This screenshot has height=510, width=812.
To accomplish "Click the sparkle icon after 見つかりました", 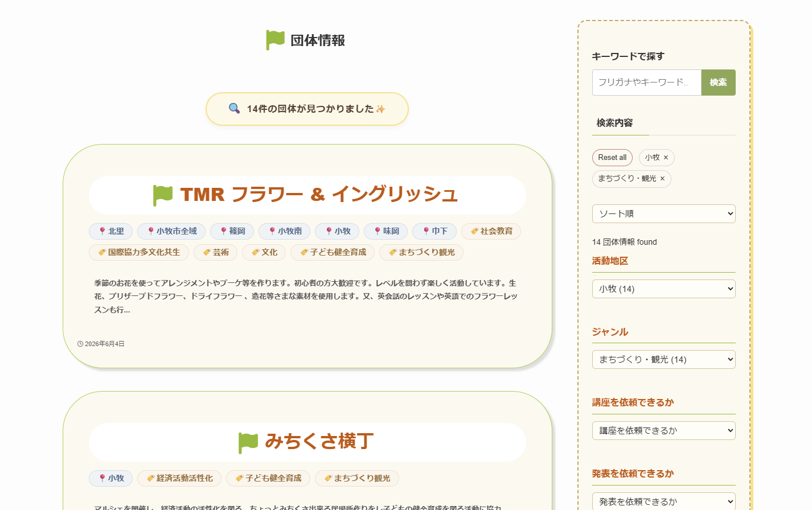I will (380, 109).
